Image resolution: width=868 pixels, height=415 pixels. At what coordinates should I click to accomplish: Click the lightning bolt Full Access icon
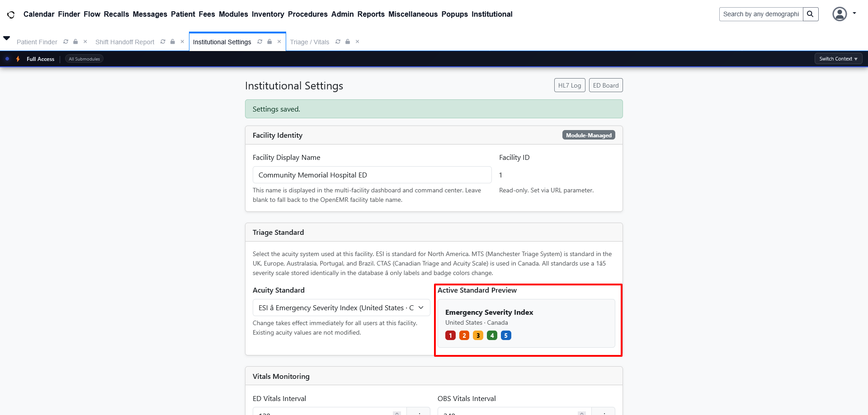(18, 59)
